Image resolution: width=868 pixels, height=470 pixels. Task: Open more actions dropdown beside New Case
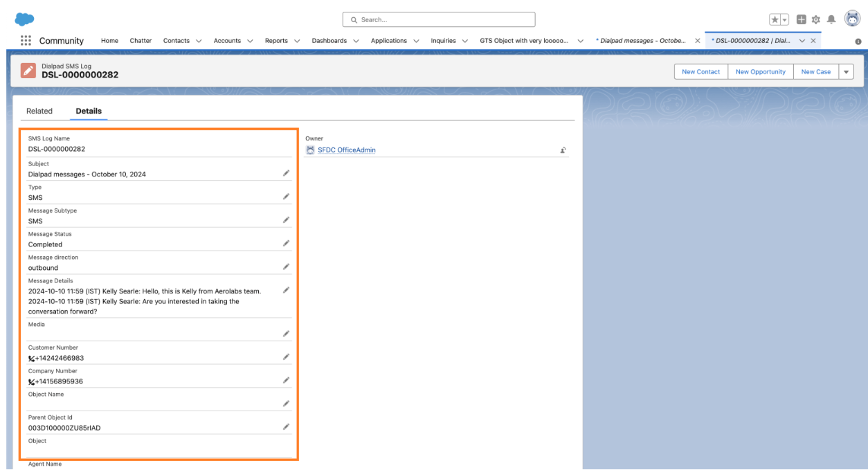pos(847,72)
